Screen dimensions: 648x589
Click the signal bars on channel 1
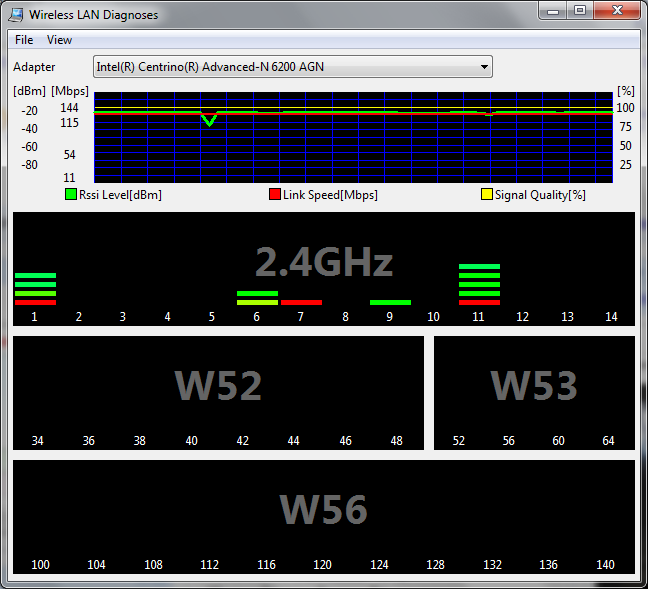pos(36,289)
